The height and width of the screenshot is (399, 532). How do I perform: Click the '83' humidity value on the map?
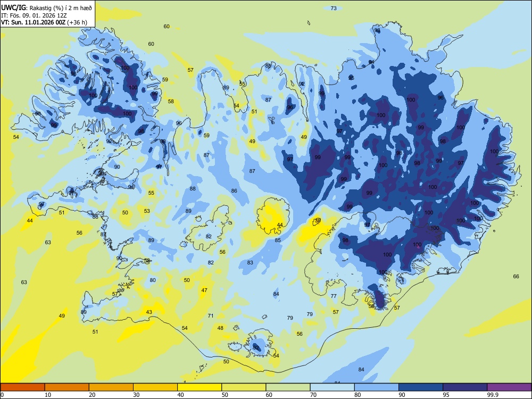[x=251, y=263]
